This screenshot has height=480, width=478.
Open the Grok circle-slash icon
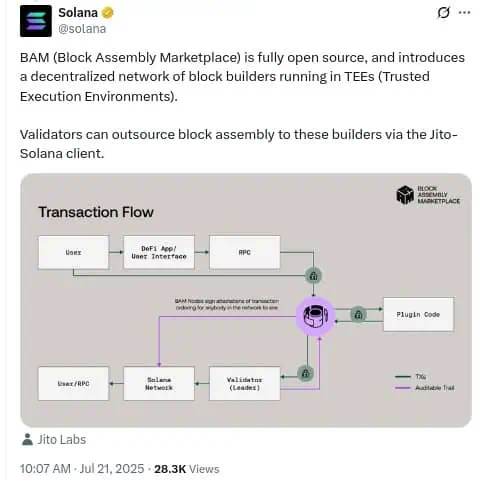tap(443, 13)
